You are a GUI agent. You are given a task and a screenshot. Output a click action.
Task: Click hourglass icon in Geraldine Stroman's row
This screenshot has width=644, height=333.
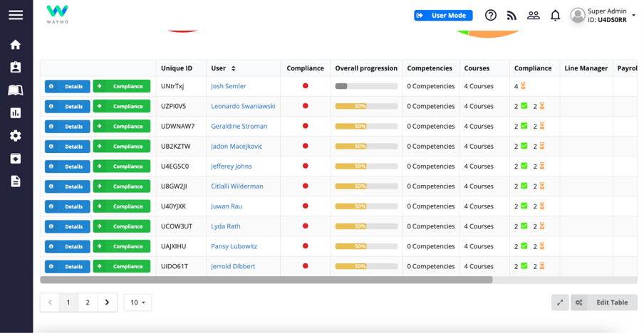pyautogui.click(x=541, y=126)
